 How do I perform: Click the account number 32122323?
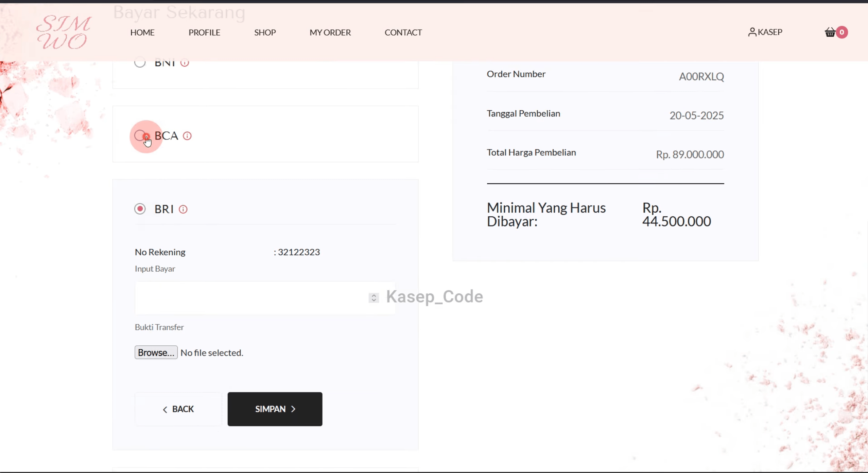point(299,252)
